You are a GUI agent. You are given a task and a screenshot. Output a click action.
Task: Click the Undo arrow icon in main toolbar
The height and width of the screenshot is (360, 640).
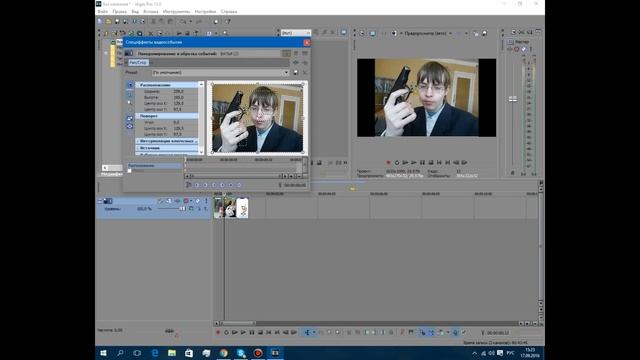click(183, 21)
